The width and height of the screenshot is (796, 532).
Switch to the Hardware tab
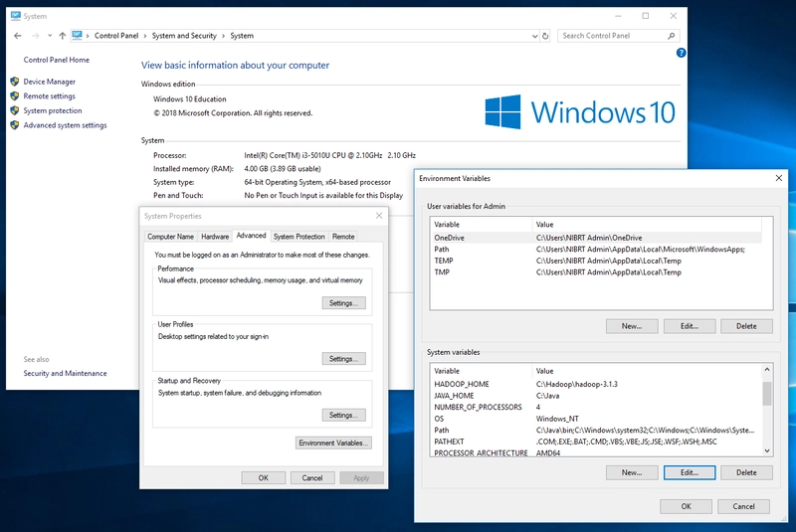[x=215, y=237]
